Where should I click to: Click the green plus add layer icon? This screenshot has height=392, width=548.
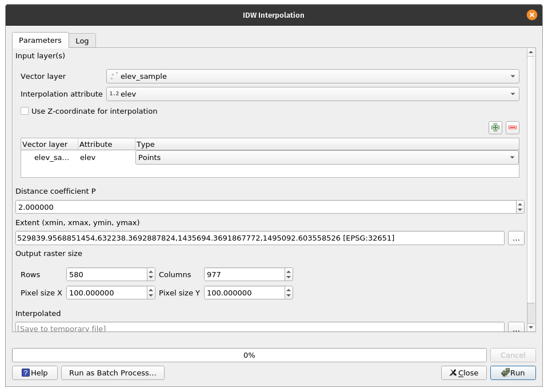(x=495, y=128)
